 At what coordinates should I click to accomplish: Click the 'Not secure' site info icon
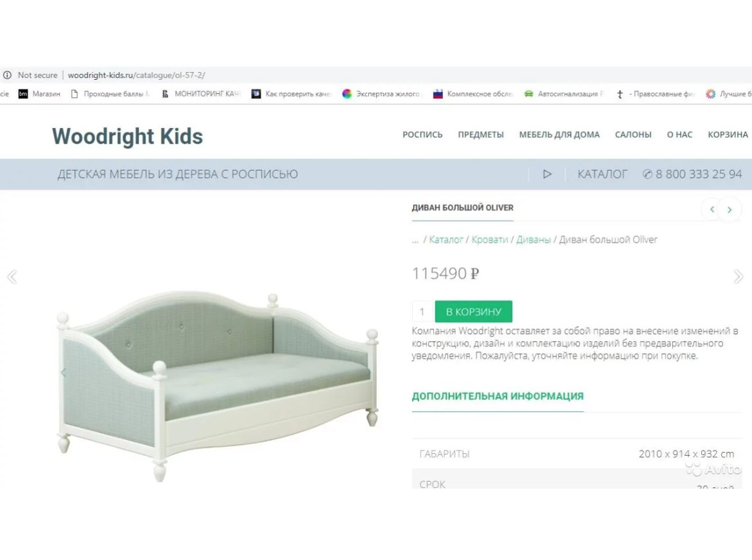pos(8,75)
